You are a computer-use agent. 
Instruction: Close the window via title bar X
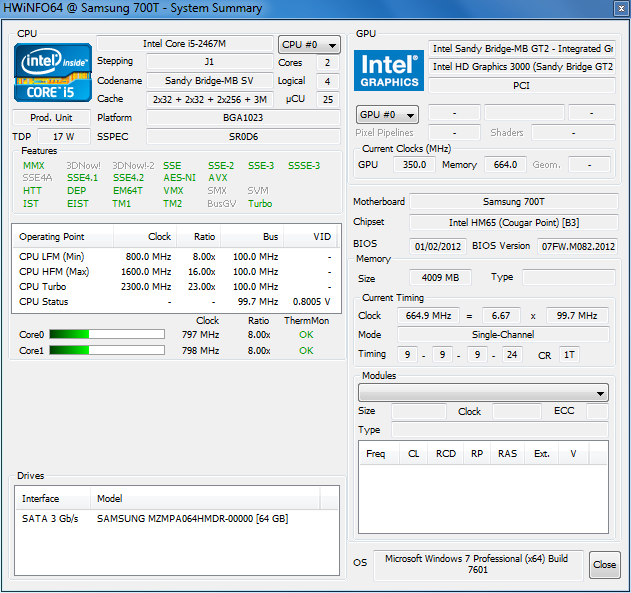coord(621,8)
